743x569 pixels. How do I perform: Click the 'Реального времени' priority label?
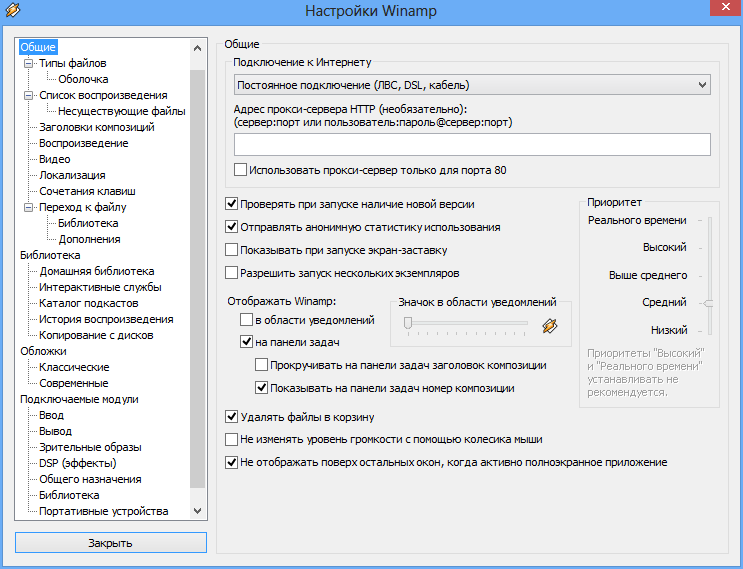637,220
